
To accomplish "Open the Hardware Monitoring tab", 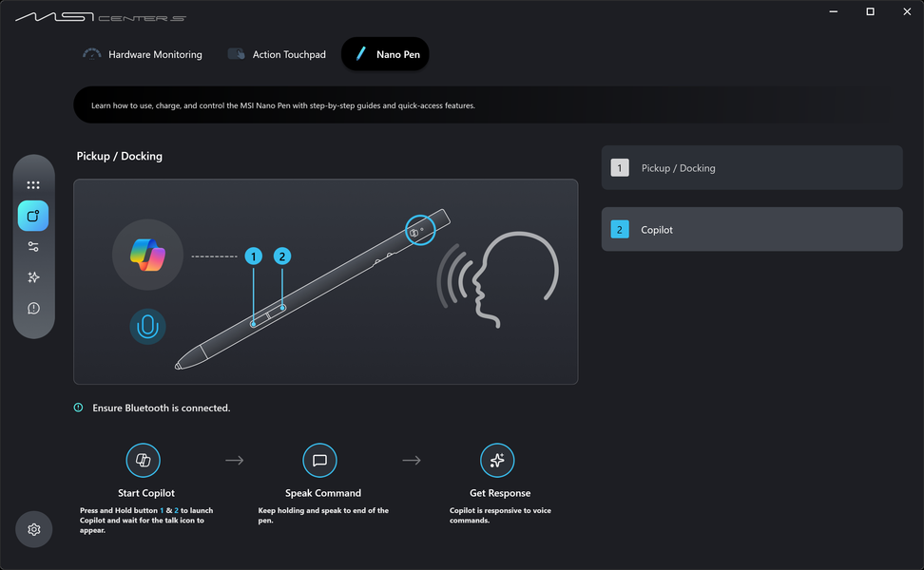I will (143, 54).
